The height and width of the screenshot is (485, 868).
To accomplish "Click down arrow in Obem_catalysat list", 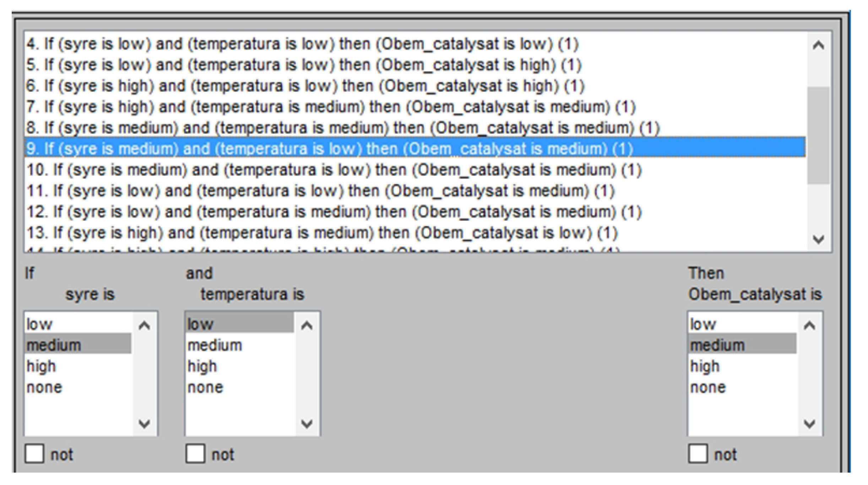I will pos(809,423).
